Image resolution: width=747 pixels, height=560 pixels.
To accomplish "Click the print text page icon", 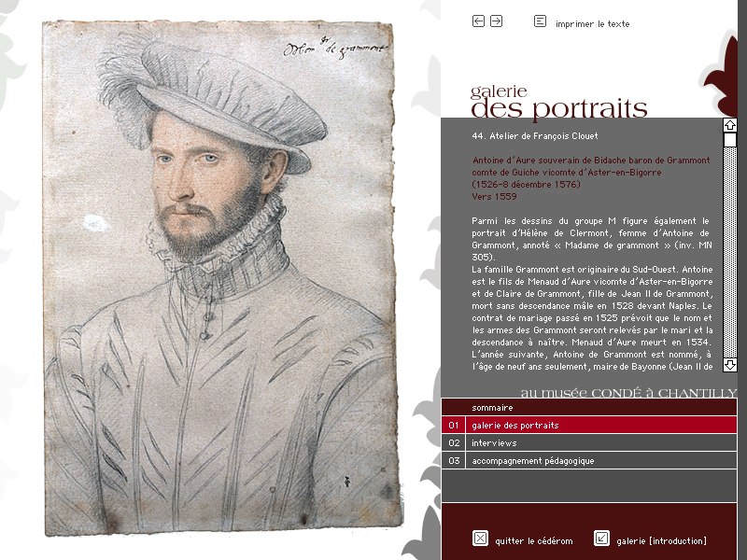I will pos(540,21).
